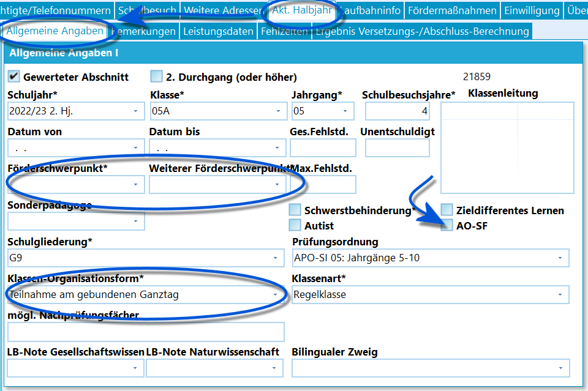The width and height of the screenshot is (588, 391).
Task: Expand the Bilingualer Zweig dropdown
Action: click(431, 368)
